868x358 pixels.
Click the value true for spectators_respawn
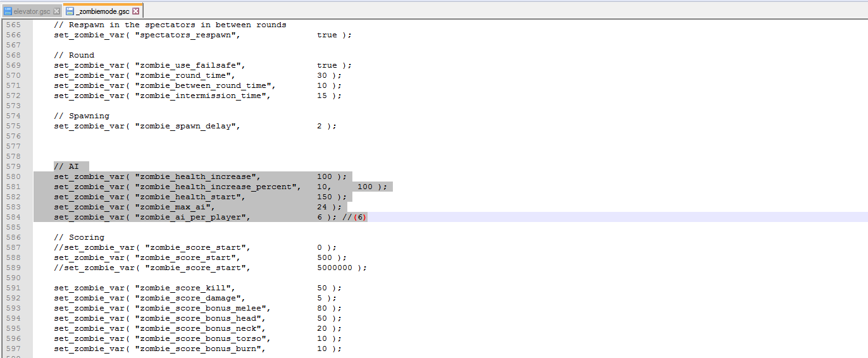[327, 35]
